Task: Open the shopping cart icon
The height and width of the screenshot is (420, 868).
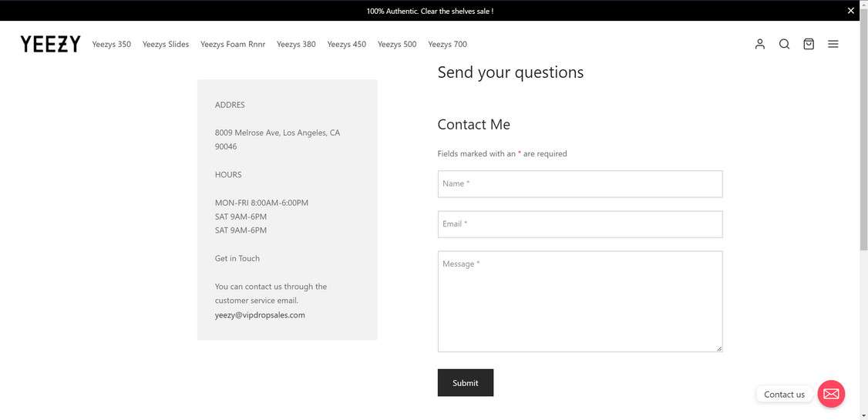Action: point(809,44)
